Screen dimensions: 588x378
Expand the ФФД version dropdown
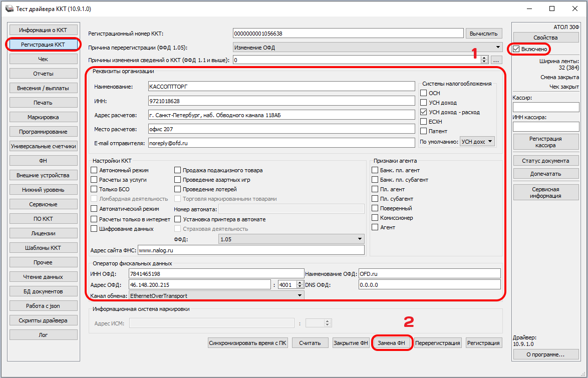click(x=291, y=239)
